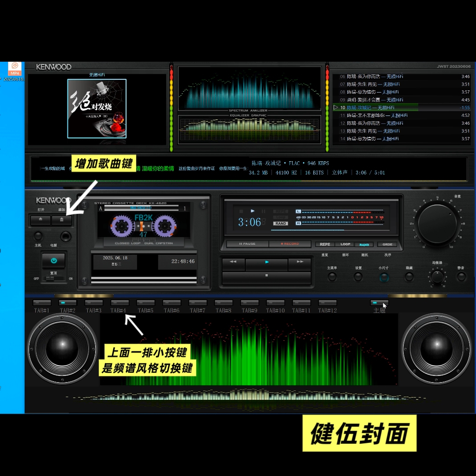Switch spectrum style to TAB#4
Image resolution: width=476 pixels, height=476 pixels.
click(x=120, y=303)
